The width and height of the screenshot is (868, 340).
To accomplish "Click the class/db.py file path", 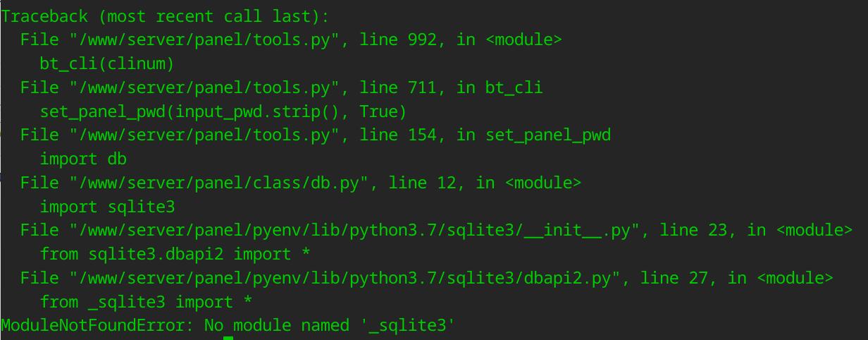I will 219,183.
